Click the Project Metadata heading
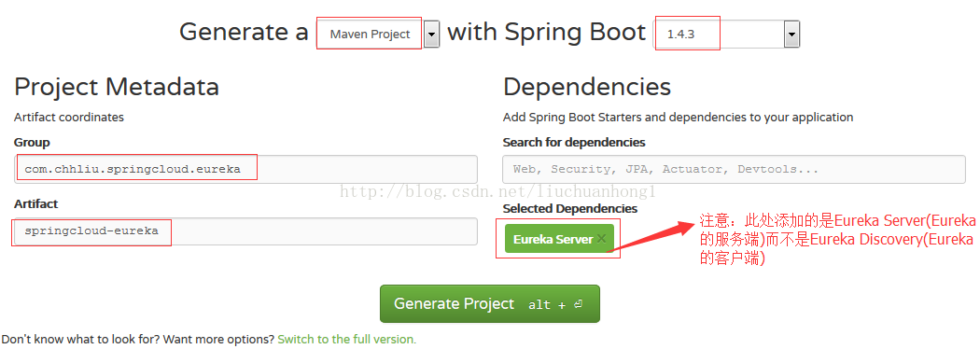This screenshot has width=980, height=363. point(117,87)
